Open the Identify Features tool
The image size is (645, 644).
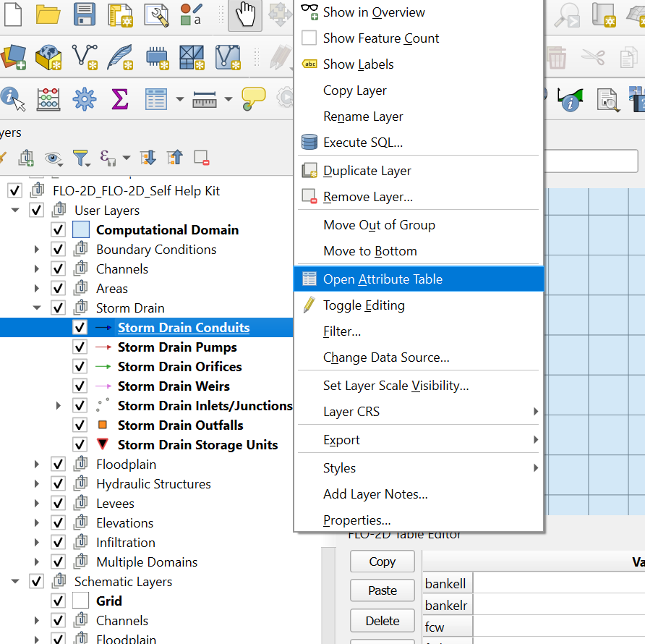pyautogui.click(x=13, y=98)
